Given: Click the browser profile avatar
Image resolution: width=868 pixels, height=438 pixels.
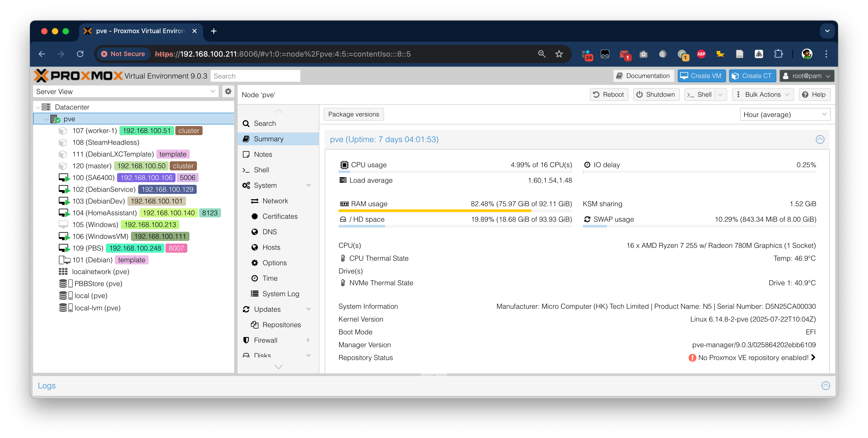Looking at the screenshot, I should pos(807,54).
